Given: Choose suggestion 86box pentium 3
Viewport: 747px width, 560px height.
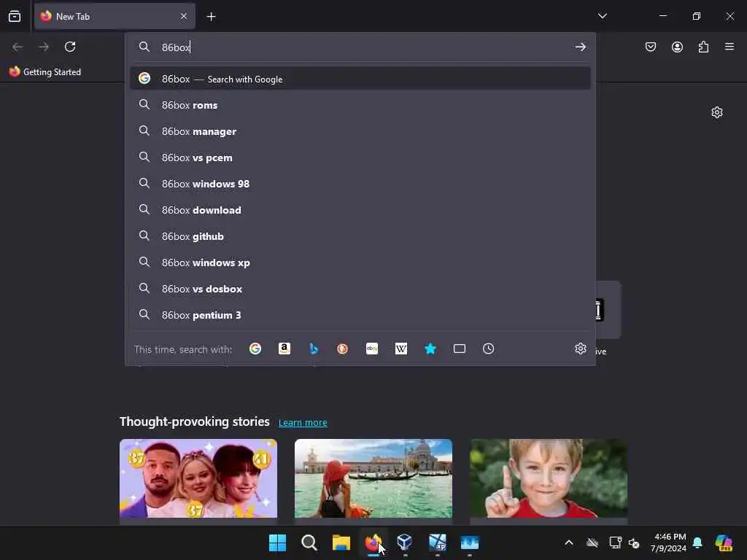Looking at the screenshot, I should point(360,314).
